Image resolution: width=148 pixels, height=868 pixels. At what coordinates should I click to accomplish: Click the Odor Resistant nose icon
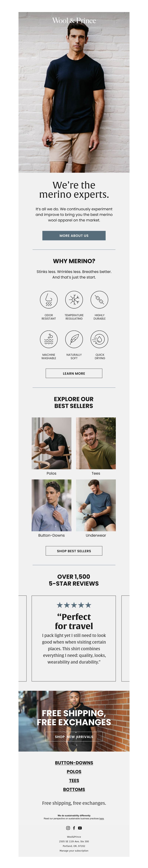click(48, 300)
